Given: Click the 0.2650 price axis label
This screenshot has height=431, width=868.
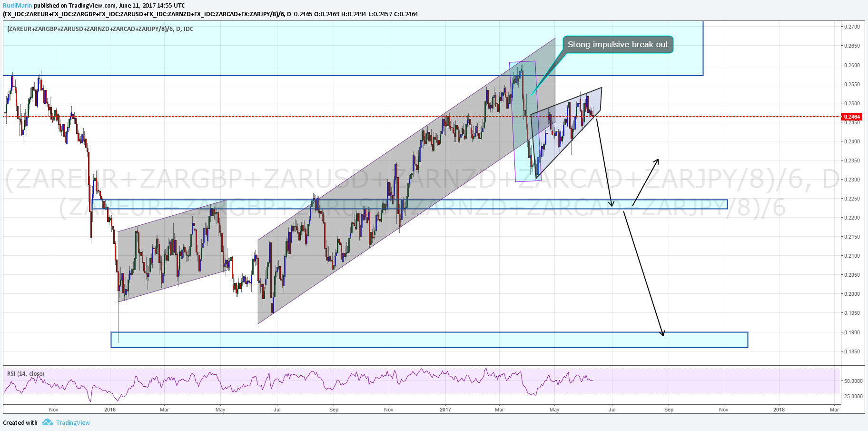Looking at the screenshot, I should point(852,46).
